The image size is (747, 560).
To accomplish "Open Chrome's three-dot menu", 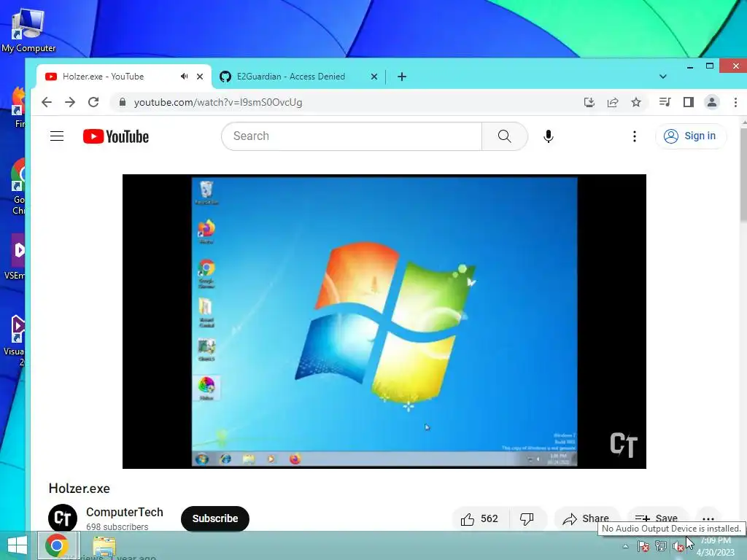I will (735, 102).
